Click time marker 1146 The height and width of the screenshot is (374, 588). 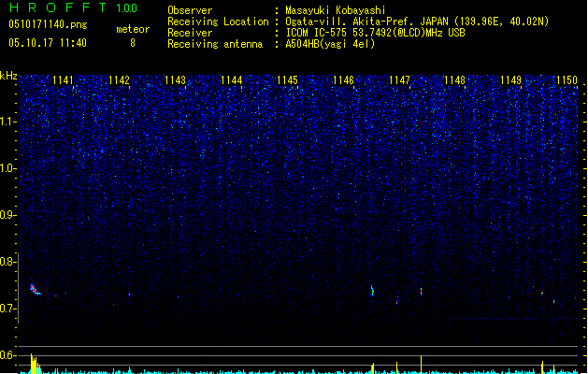[x=343, y=80]
